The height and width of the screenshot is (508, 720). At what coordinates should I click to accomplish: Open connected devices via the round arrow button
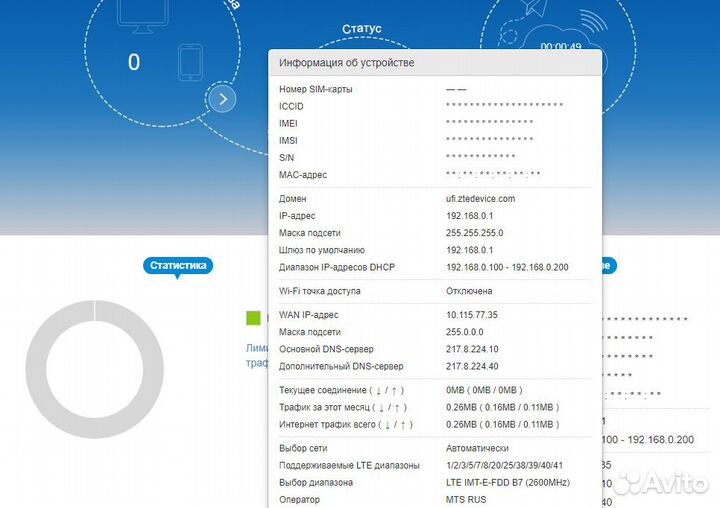tap(223, 99)
